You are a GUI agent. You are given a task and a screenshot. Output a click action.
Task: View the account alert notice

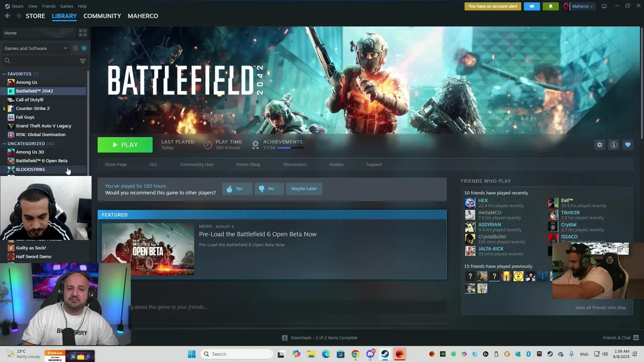pos(493,7)
